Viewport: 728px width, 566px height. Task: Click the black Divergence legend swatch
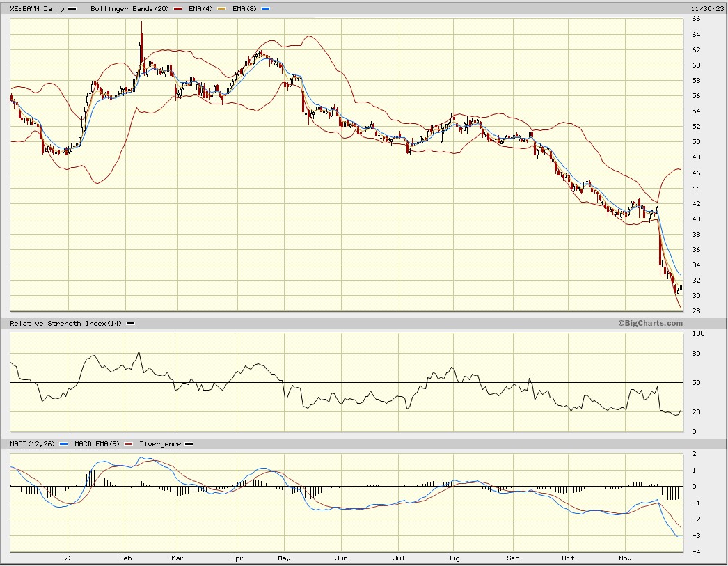point(189,444)
